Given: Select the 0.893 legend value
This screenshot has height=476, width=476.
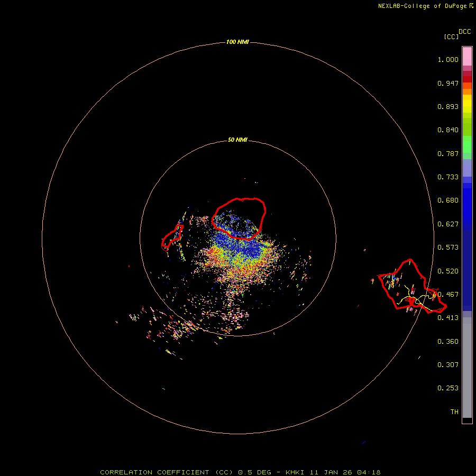Looking at the screenshot, I should (x=448, y=106).
